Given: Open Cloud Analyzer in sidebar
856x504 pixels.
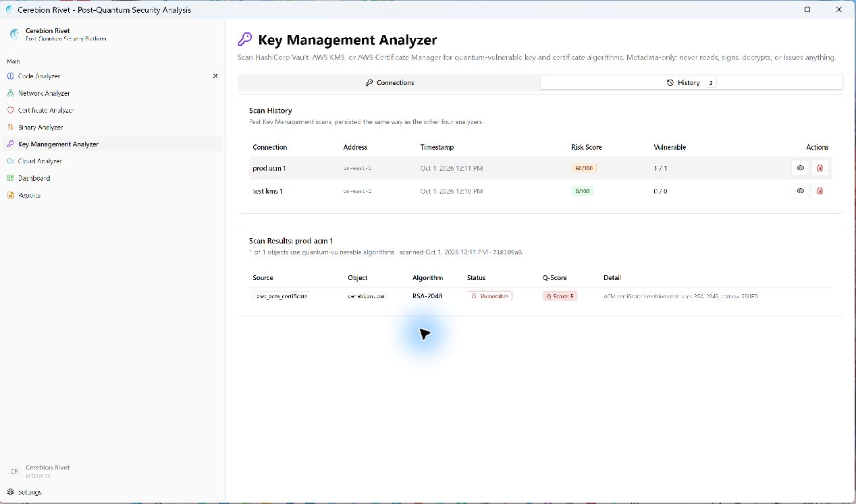Looking at the screenshot, I should (112, 161).
